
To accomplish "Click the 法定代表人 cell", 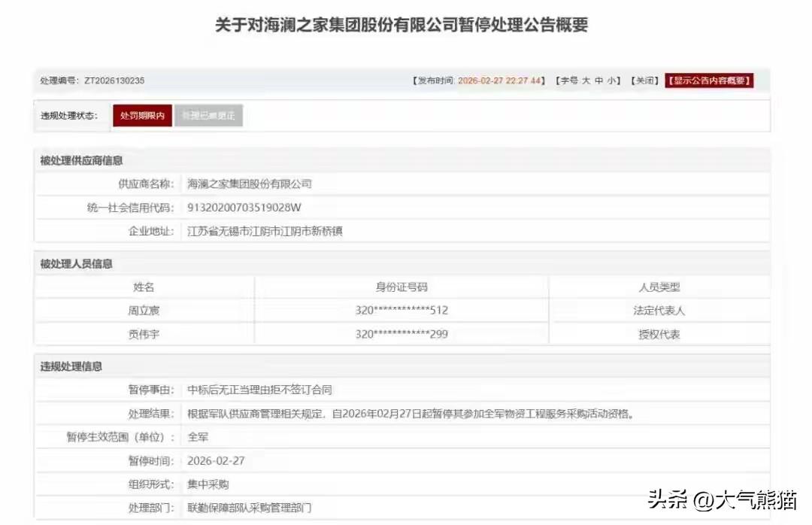I will 659,311.
